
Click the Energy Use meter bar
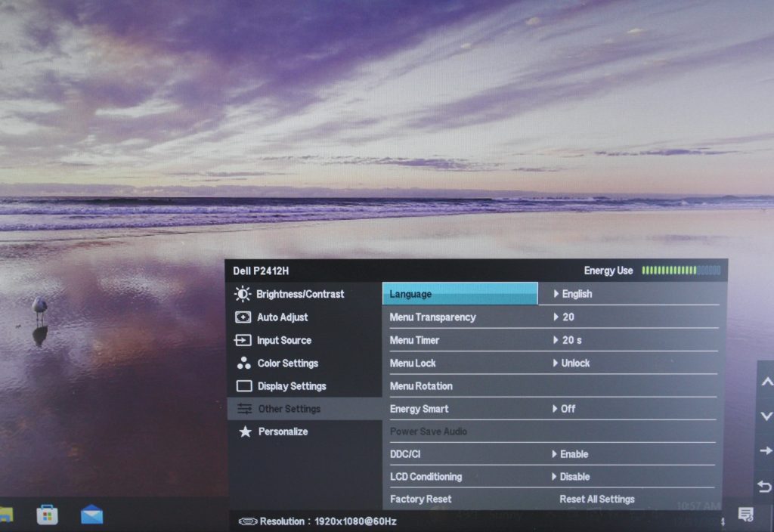pyautogui.click(x=681, y=271)
